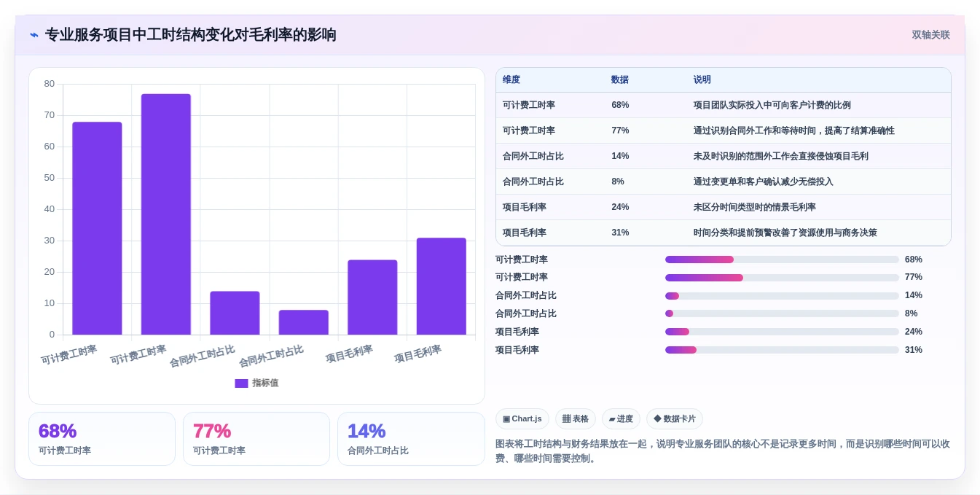Click the 68% progress bar for 可计费工时率
Viewport: 980px width, 495px height.
coord(782,260)
